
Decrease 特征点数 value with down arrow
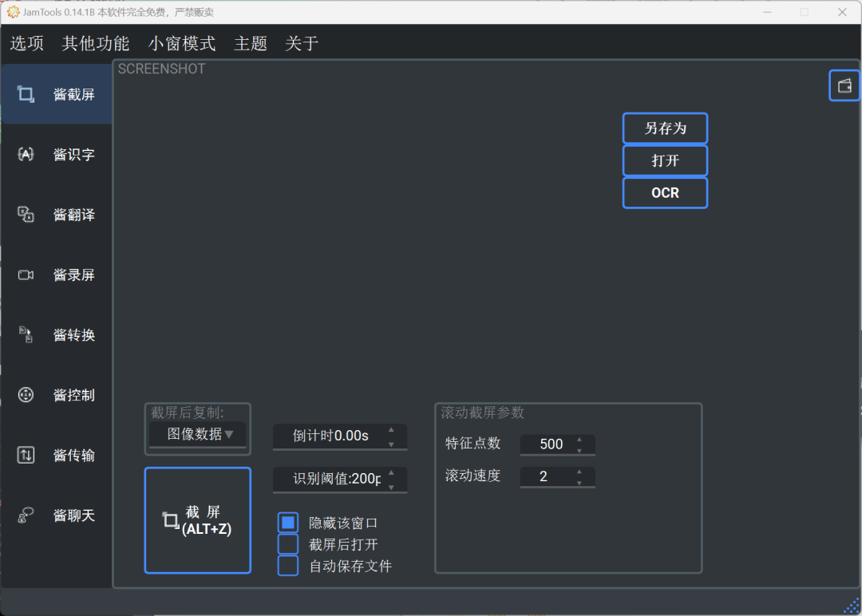point(579,450)
